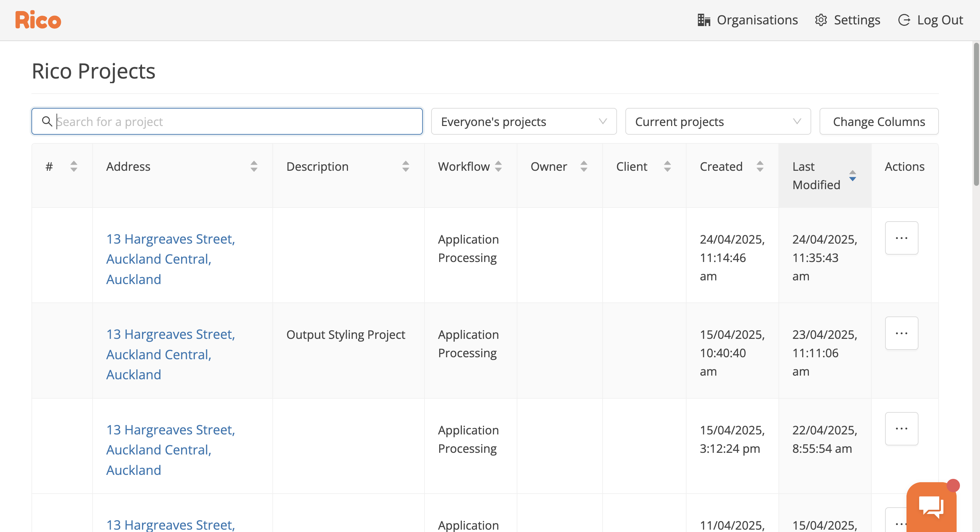980x532 pixels.
Task: Open actions for Output Styling Project row
Action: click(x=901, y=333)
